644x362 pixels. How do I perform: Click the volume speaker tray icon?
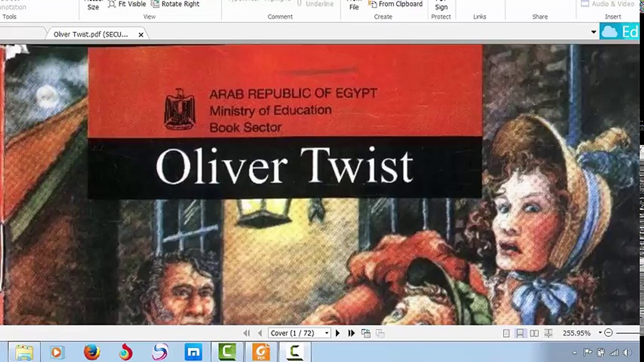(627, 352)
